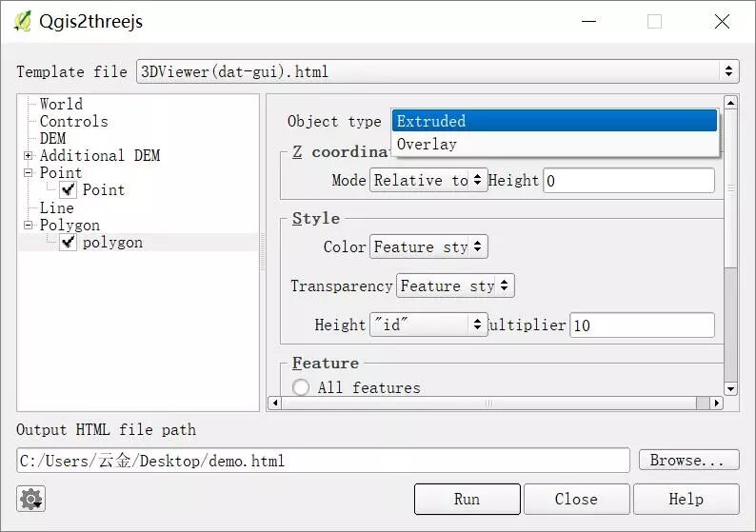756x532 pixels.
Task: Select Line in the tree
Action: point(57,208)
